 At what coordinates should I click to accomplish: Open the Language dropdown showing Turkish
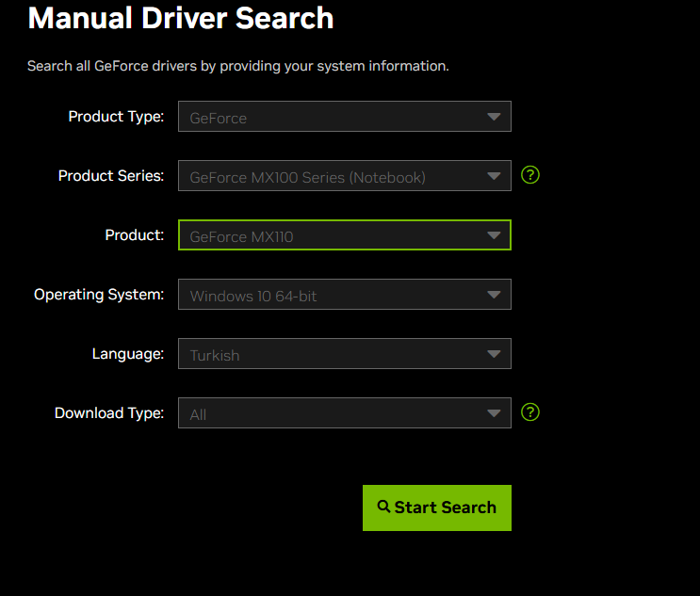[345, 354]
